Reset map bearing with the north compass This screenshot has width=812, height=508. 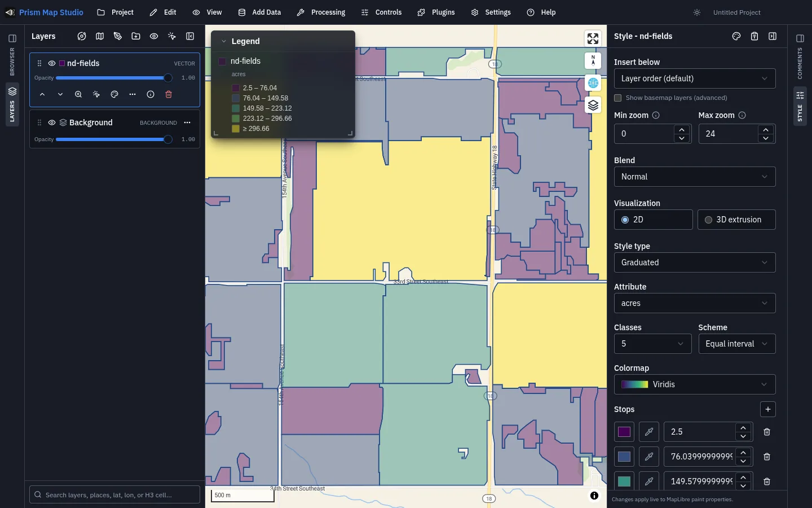point(593,61)
